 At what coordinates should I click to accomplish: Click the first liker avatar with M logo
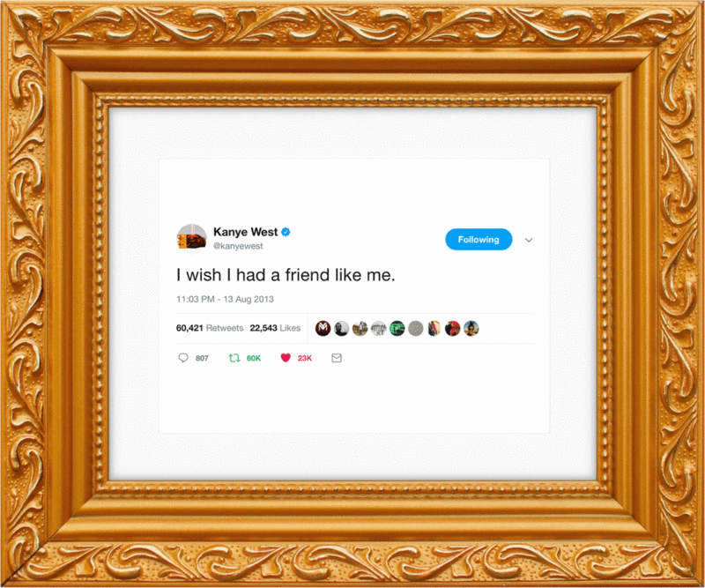pyautogui.click(x=323, y=329)
